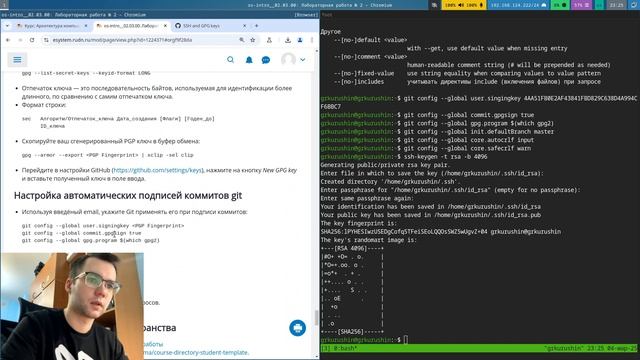Open the hamburger side menu on course page

[17, 60]
